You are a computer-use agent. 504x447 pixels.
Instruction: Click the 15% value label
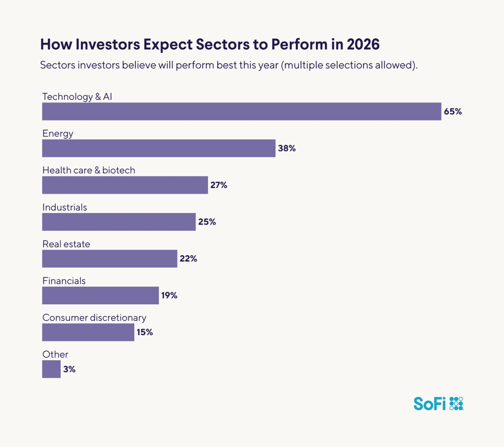point(145,332)
